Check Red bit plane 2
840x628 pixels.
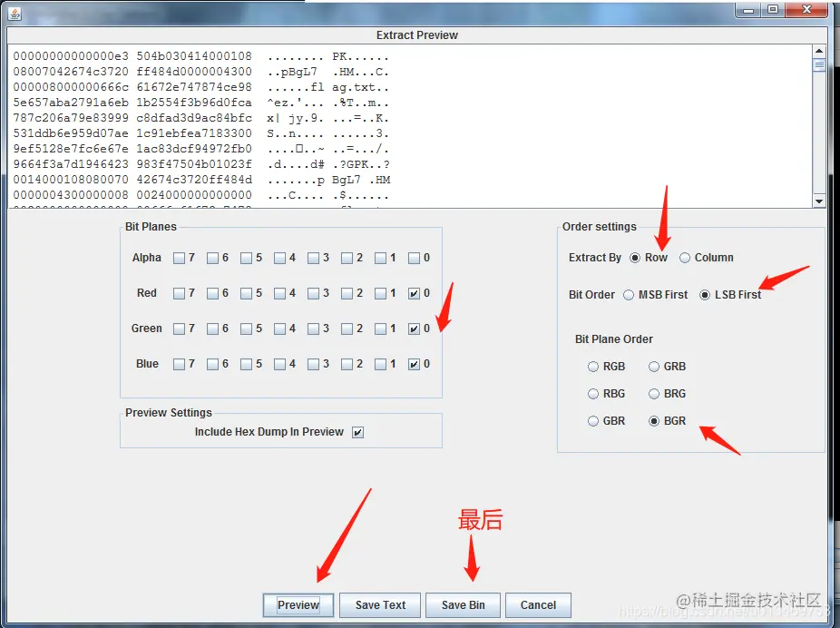tap(347, 294)
